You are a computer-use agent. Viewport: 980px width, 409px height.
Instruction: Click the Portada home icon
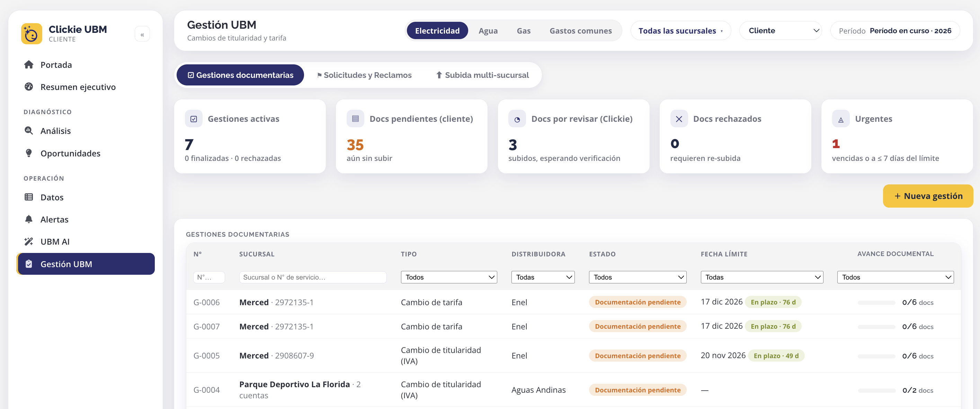(x=29, y=65)
